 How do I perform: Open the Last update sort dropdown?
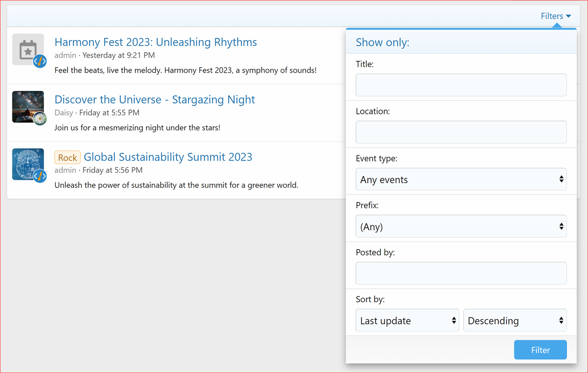point(407,320)
